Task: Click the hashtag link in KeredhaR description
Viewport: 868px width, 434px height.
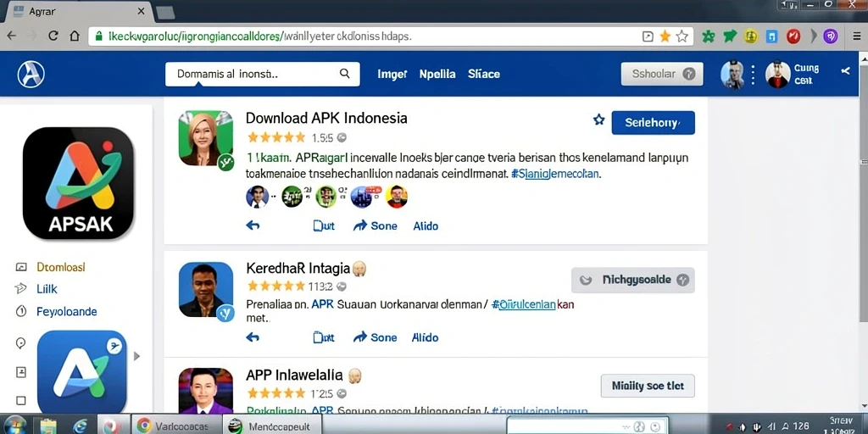Action: click(x=524, y=304)
